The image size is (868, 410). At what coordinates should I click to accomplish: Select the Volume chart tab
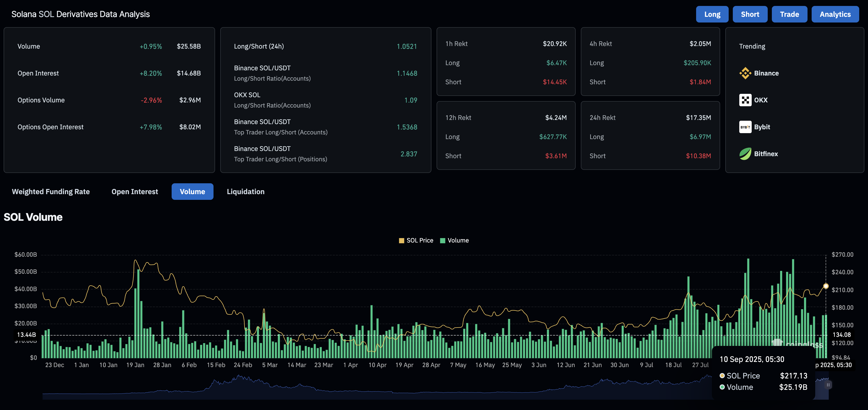tap(192, 192)
